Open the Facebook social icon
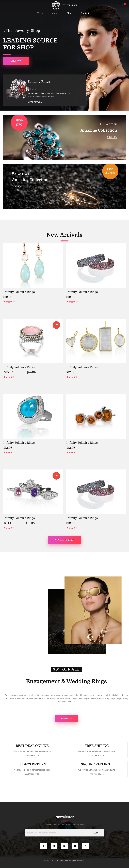 (x=43, y=846)
